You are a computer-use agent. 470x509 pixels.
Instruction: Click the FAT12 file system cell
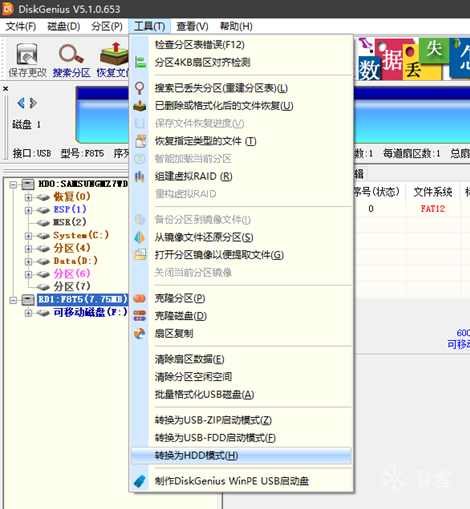433,209
